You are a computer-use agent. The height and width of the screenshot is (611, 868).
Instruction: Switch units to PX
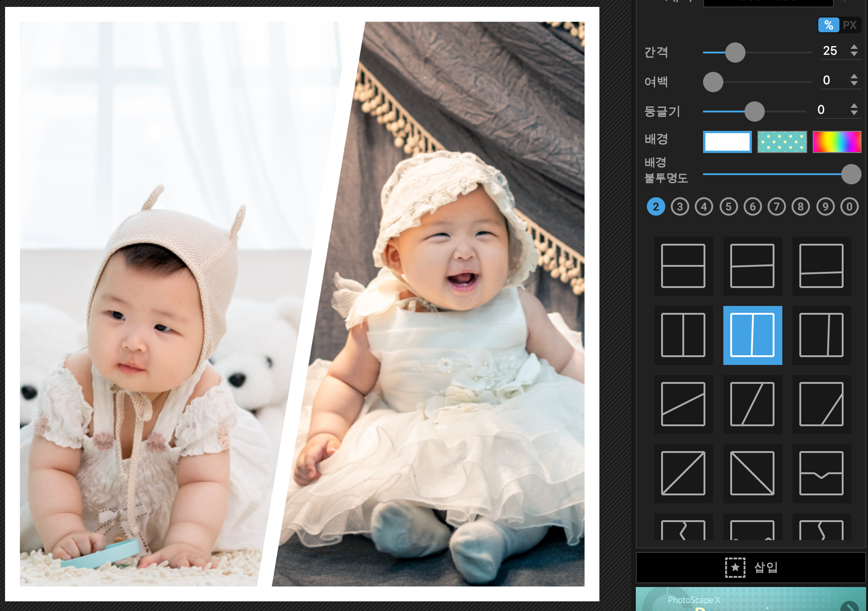click(x=850, y=25)
